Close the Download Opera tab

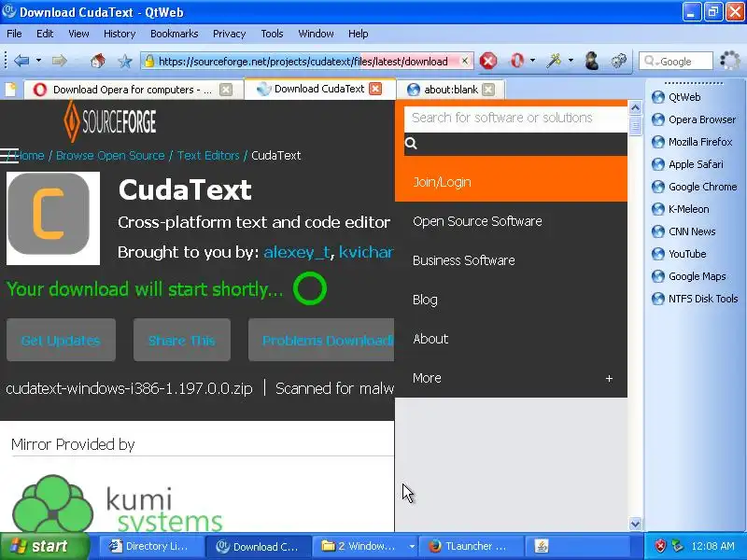coord(226,90)
